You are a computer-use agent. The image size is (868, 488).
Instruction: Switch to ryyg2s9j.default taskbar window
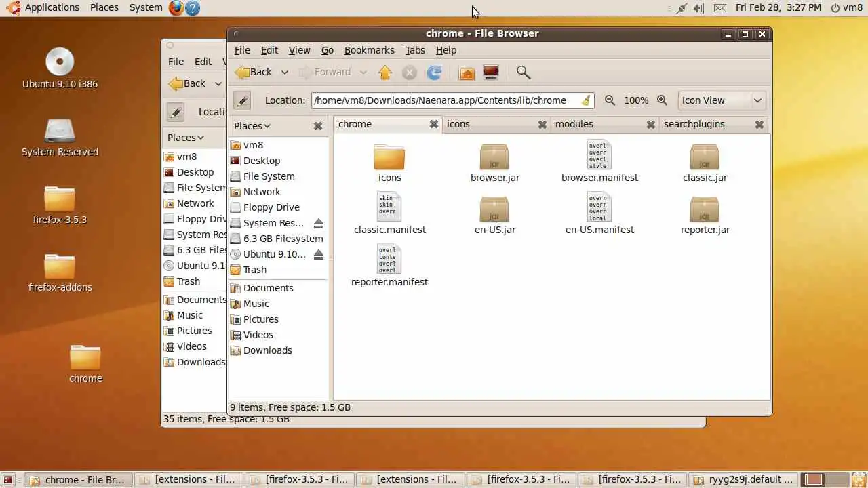point(744,480)
